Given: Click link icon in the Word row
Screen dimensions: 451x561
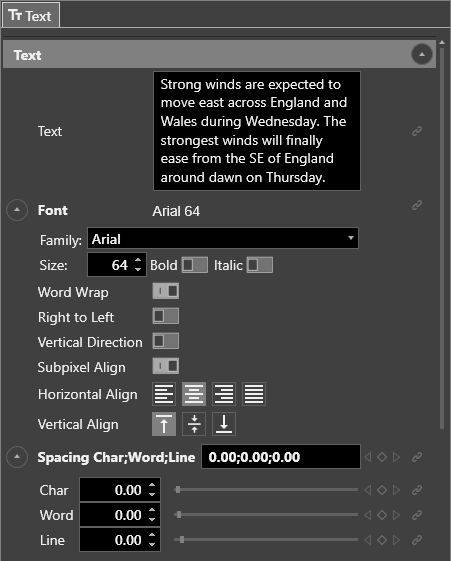Looking at the screenshot, I should (417, 515).
